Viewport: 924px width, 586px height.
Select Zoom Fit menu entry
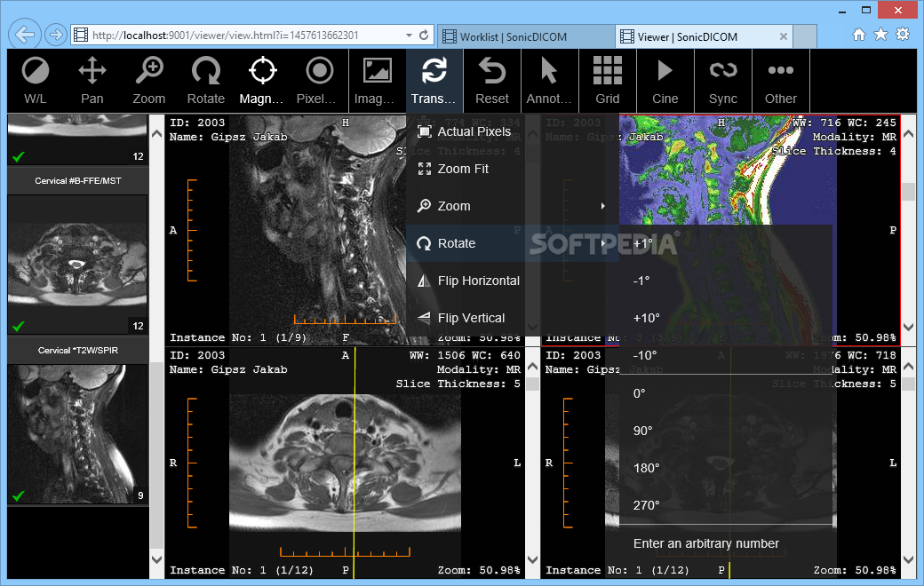512,169
